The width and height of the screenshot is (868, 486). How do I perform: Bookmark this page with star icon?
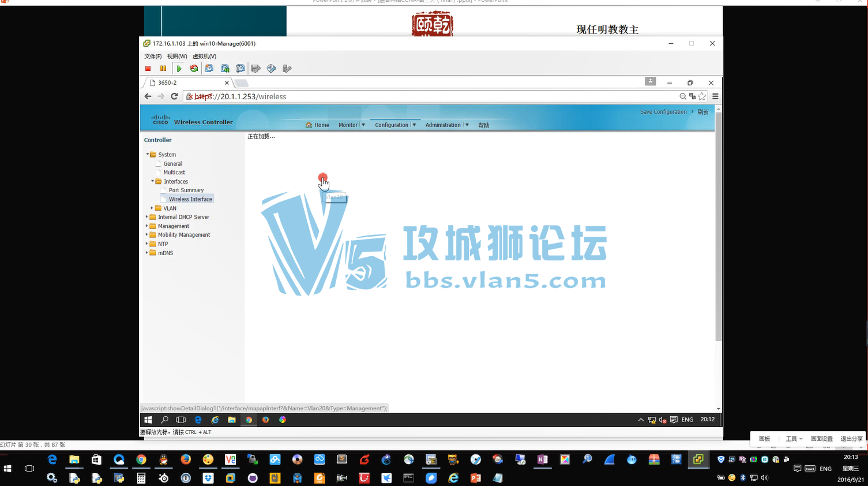point(702,96)
